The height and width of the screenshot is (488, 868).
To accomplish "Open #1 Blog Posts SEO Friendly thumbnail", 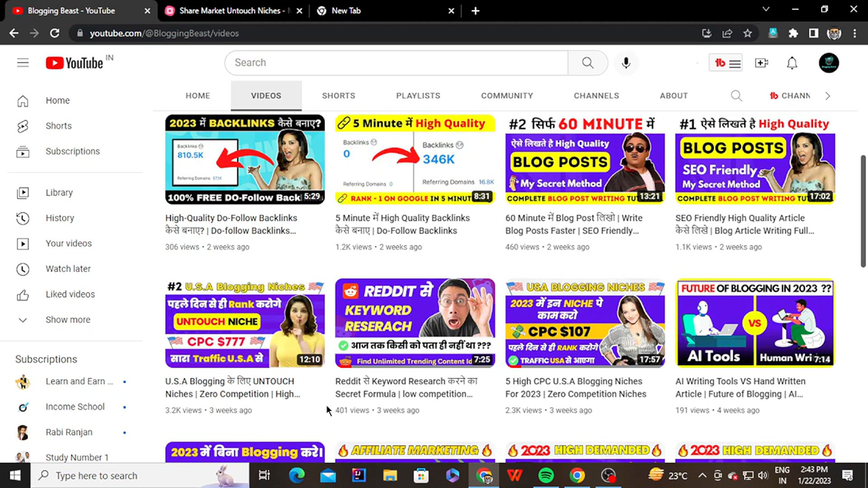I will coord(755,160).
